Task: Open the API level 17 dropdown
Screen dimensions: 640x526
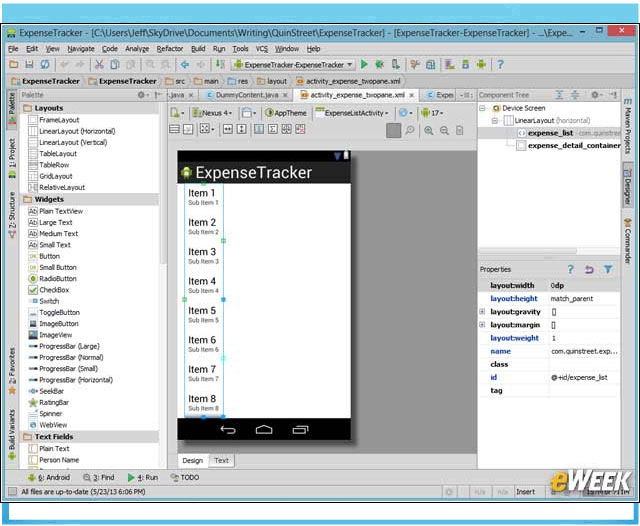Action: coord(432,113)
